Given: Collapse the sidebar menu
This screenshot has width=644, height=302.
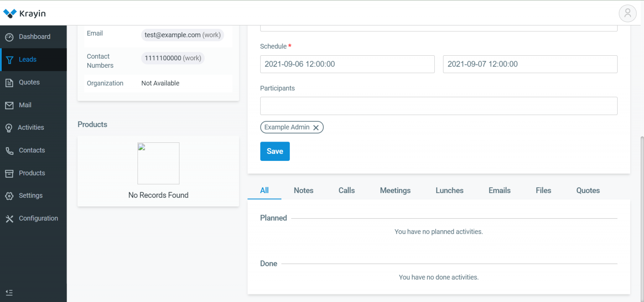Looking at the screenshot, I should pyautogui.click(x=9, y=292).
